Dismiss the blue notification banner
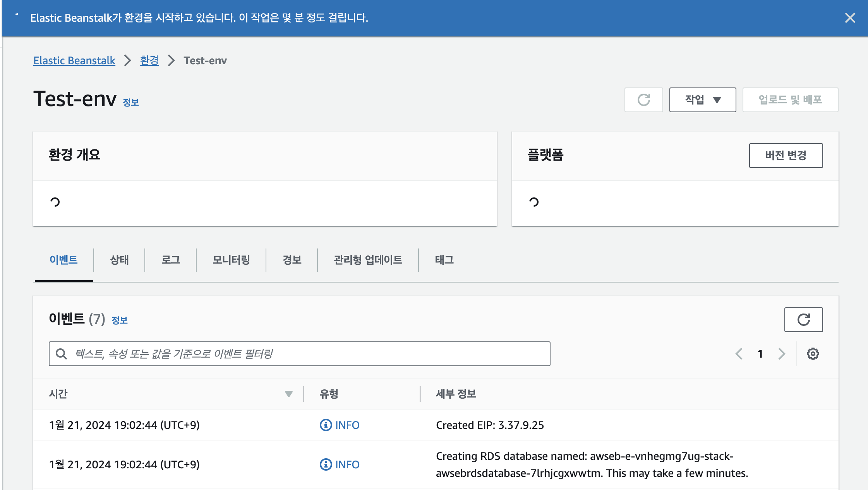This screenshot has width=868, height=490. pos(850,18)
